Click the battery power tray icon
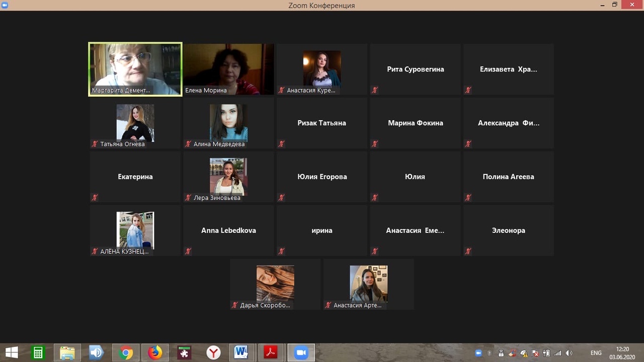This screenshot has height=362, width=644. click(546, 353)
